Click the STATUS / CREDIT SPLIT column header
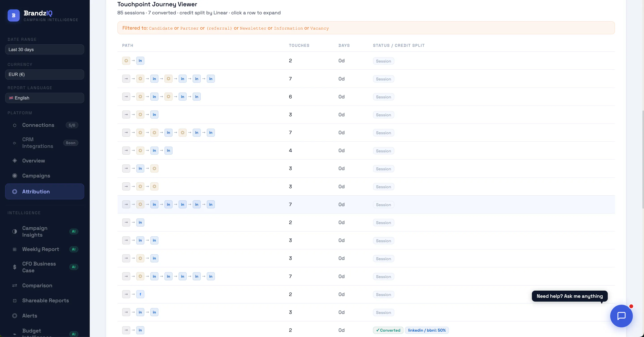644x337 pixels. (x=399, y=45)
